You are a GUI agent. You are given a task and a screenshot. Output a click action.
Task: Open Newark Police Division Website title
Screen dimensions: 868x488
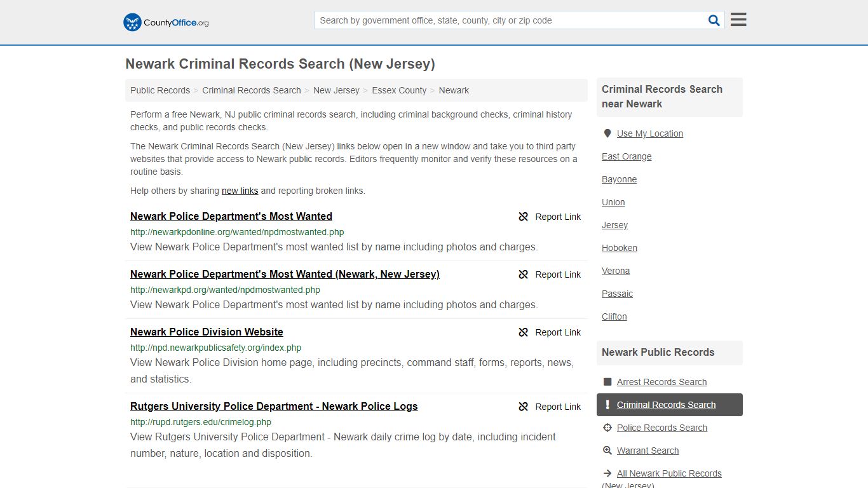point(207,332)
